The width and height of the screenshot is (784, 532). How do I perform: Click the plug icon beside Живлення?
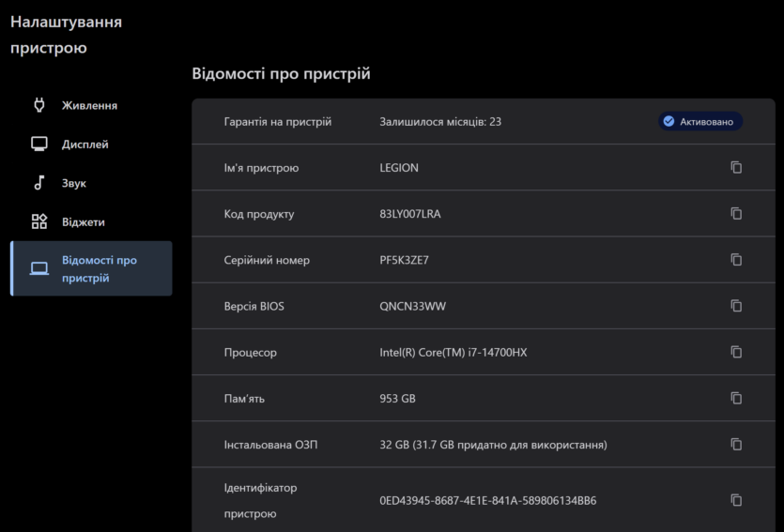click(39, 105)
